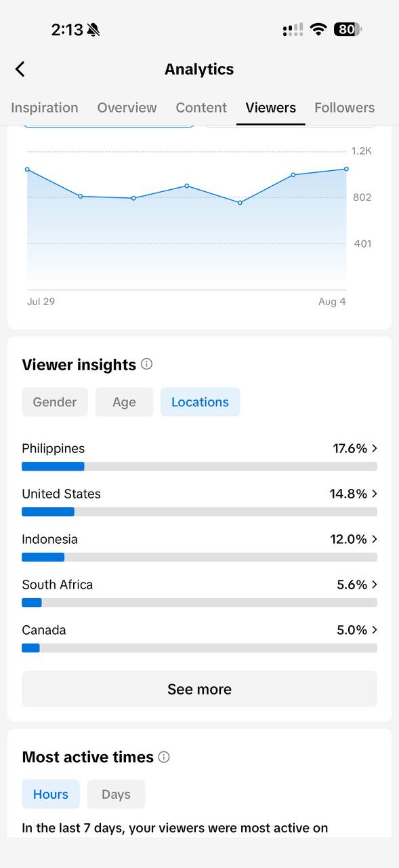
Task: Expand Philippines chevron details
Action: coord(375,448)
